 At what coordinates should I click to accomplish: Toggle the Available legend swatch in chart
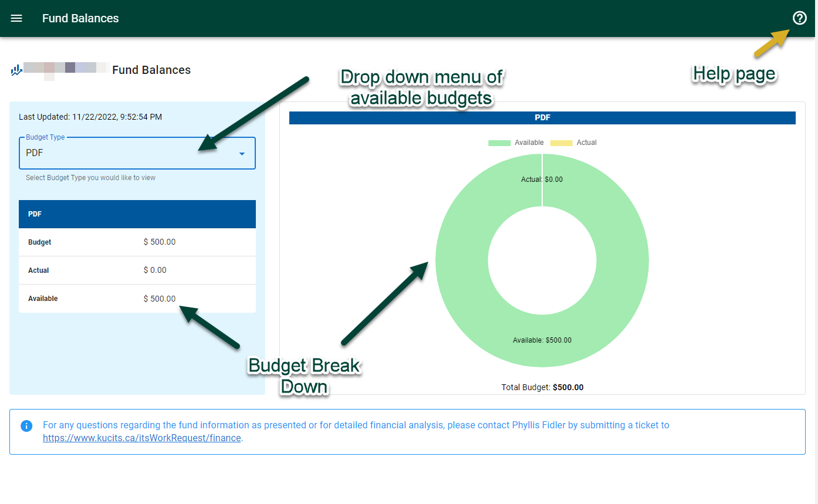[499, 143]
